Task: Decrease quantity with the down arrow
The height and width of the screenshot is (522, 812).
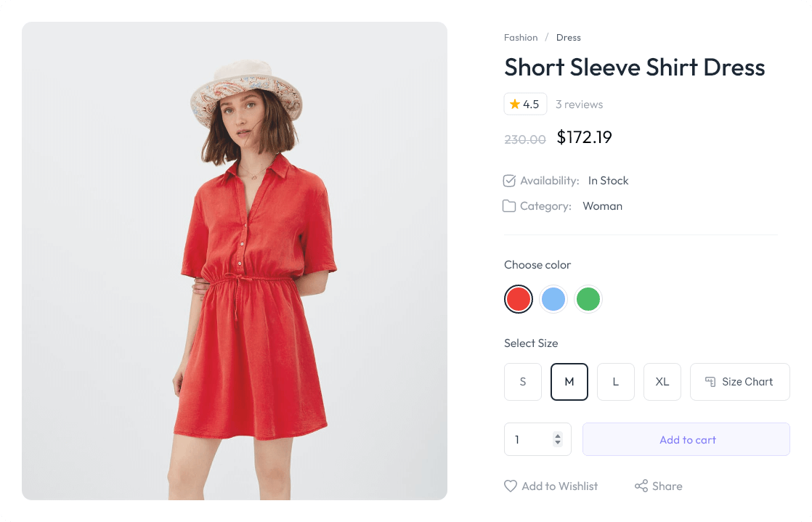Action: [x=558, y=443]
